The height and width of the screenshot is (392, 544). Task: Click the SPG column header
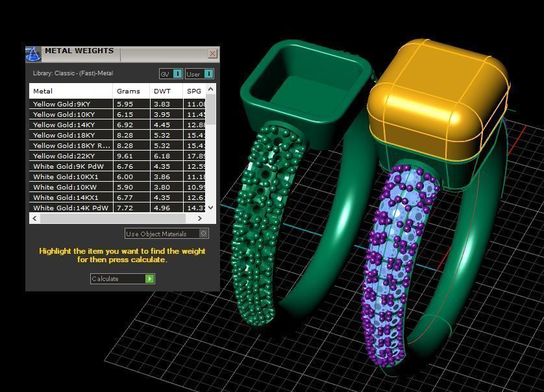[194, 92]
